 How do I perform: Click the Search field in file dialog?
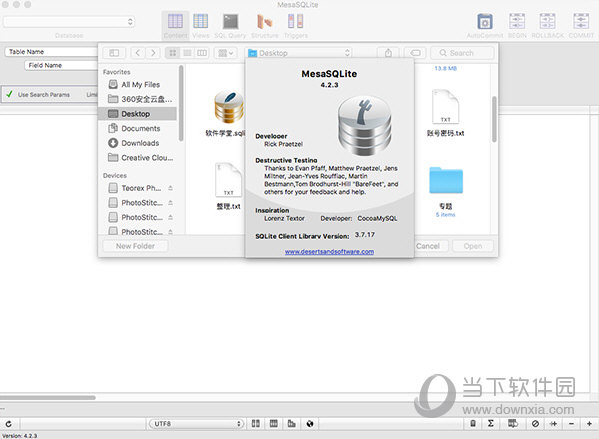click(x=462, y=53)
